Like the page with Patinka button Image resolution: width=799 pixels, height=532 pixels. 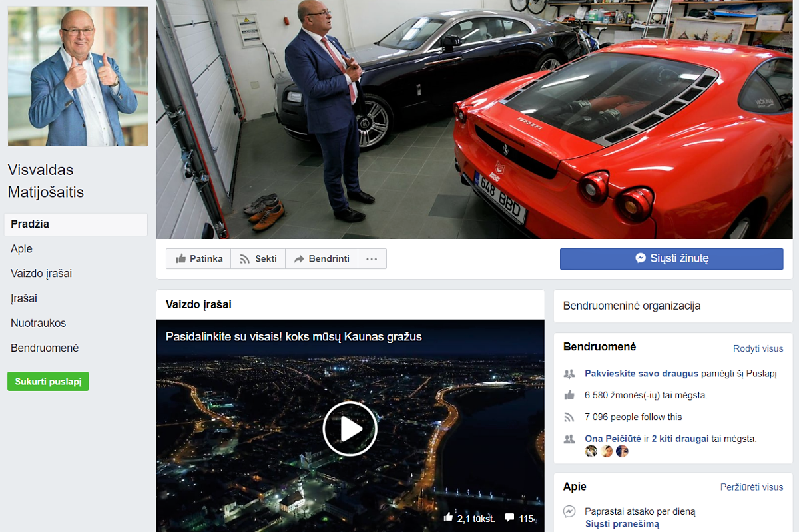click(198, 259)
